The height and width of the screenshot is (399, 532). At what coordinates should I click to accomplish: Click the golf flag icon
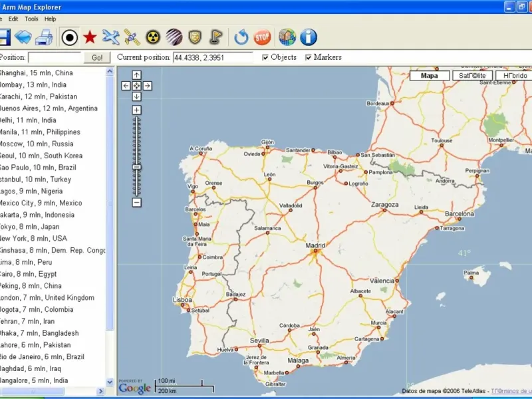[x=216, y=37]
